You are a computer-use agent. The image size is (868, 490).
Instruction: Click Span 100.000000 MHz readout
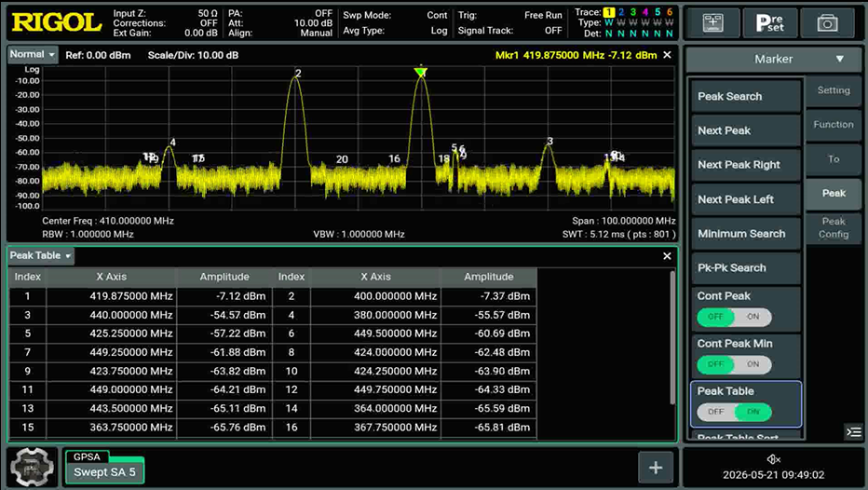624,221
